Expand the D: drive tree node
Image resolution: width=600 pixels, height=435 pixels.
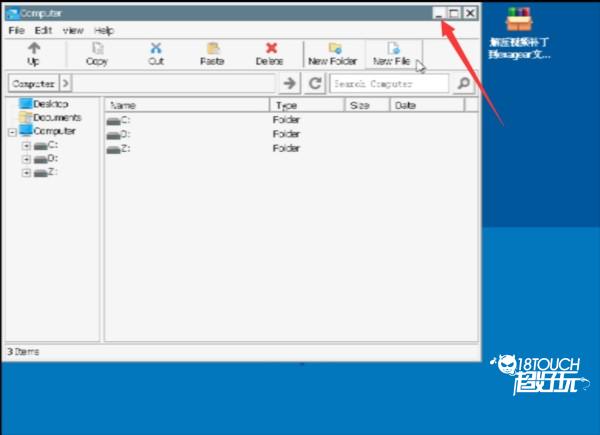26,159
